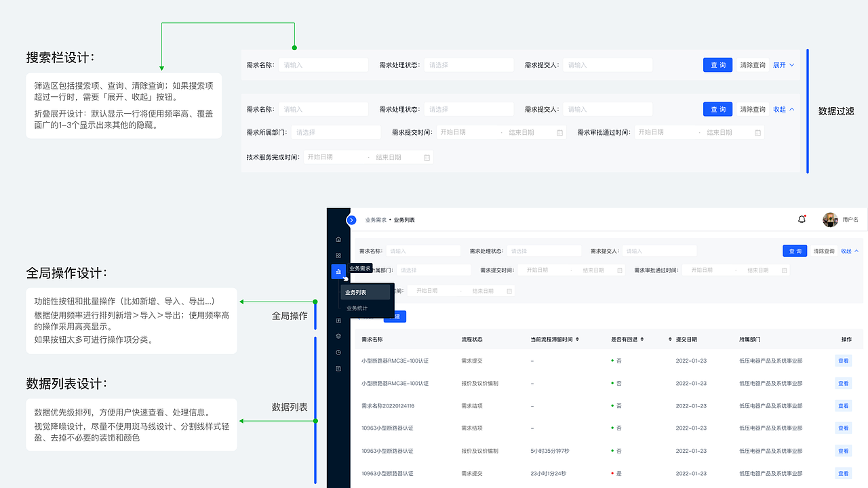Click 清除查询 in collapsed search bar
The height and width of the screenshot is (488, 868).
click(753, 65)
